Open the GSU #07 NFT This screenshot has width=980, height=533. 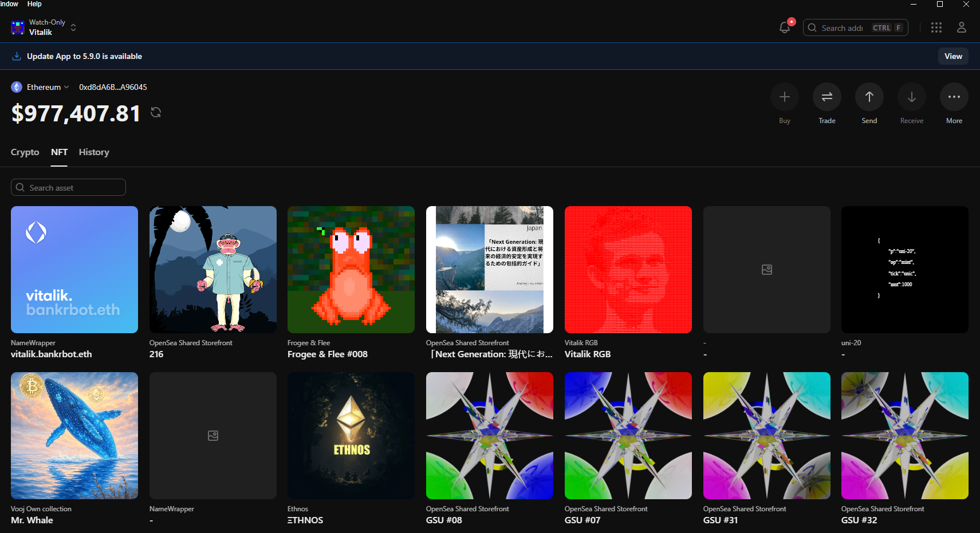click(x=628, y=436)
